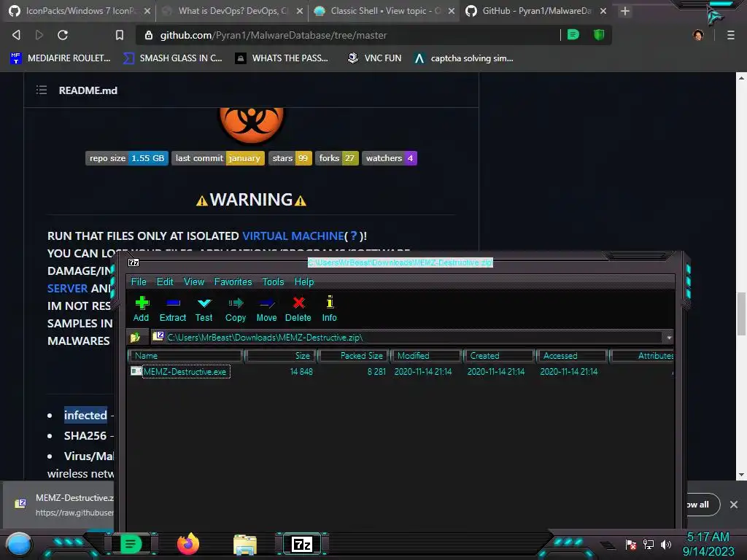This screenshot has width=747, height=560.
Task: Open MEDIAFIRE ROULET bookmark
Action: click(x=60, y=58)
